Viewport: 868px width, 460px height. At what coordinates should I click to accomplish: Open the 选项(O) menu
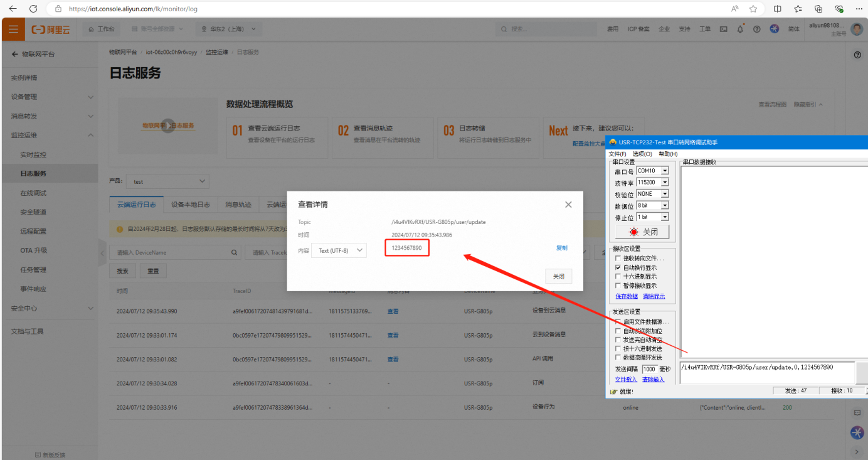coord(642,154)
